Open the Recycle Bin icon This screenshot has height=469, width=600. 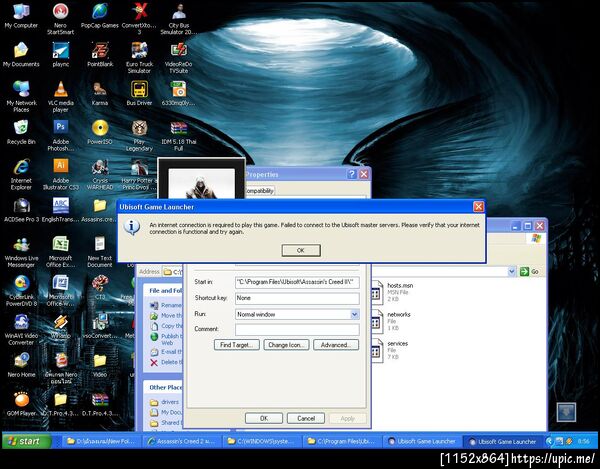click(21, 132)
